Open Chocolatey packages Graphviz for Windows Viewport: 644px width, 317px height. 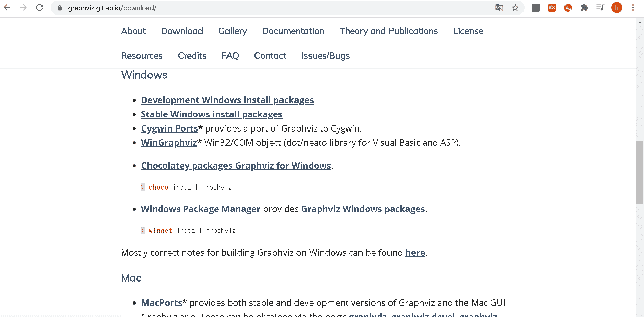tap(236, 166)
